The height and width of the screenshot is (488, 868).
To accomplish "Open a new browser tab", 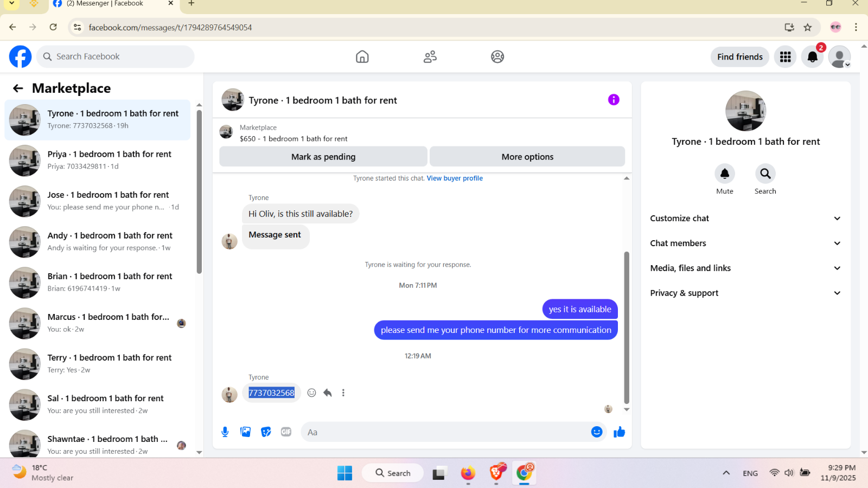I will (191, 3).
